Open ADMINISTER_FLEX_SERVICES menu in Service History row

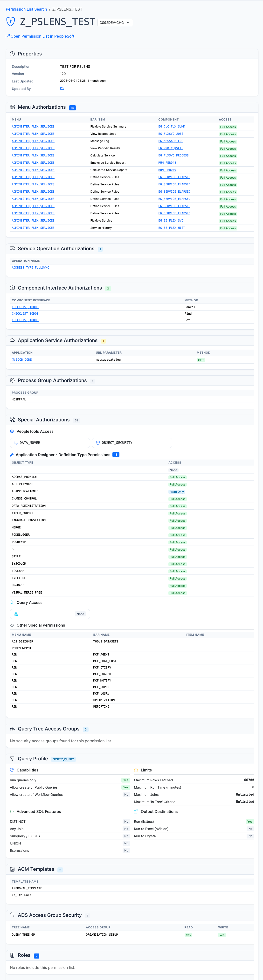point(33,228)
